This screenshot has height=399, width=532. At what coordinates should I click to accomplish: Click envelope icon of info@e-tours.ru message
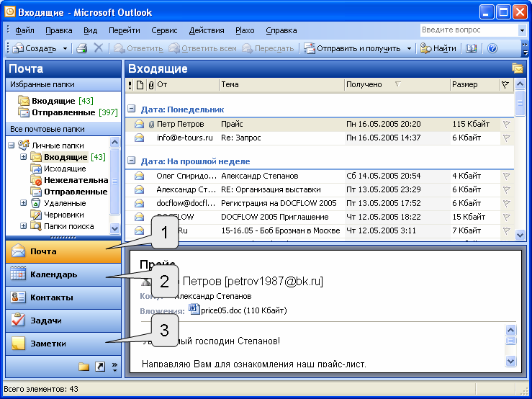(139, 138)
